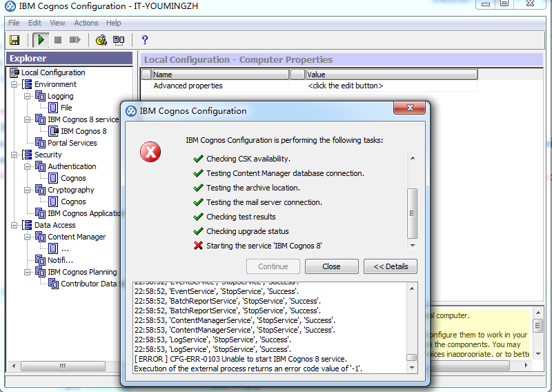Image resolution: width=552 pixels, height=392 pixels.
Task: Click the Portal Services icon
Action: (40, 143)
